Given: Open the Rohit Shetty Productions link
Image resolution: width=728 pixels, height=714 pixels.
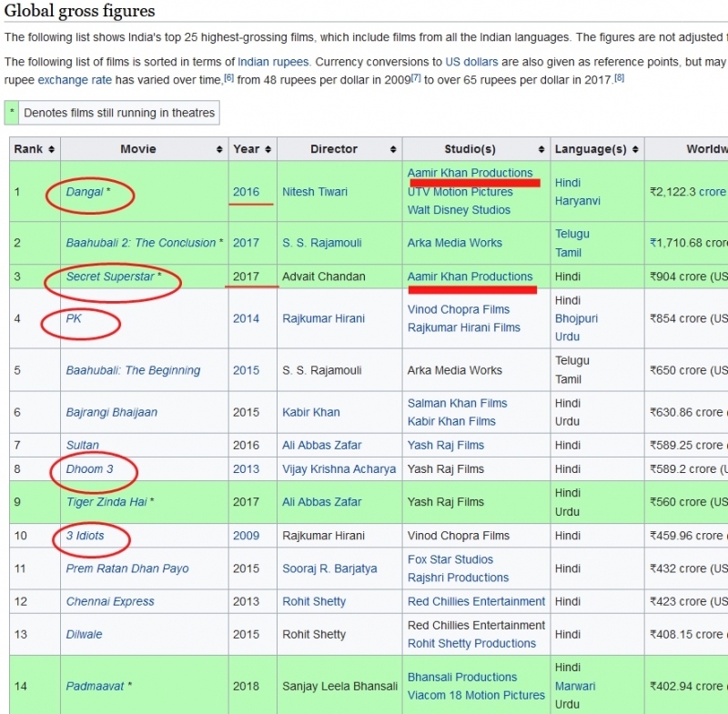Looking at the screenshot, I should (x=471, y=643).
